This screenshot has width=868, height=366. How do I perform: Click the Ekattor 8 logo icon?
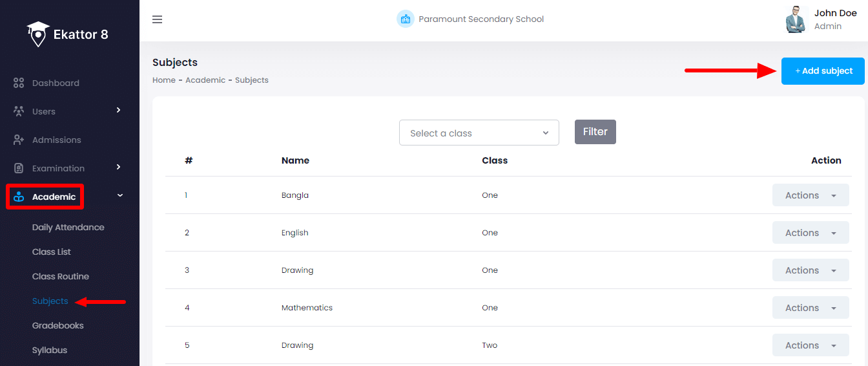point(38,34)
